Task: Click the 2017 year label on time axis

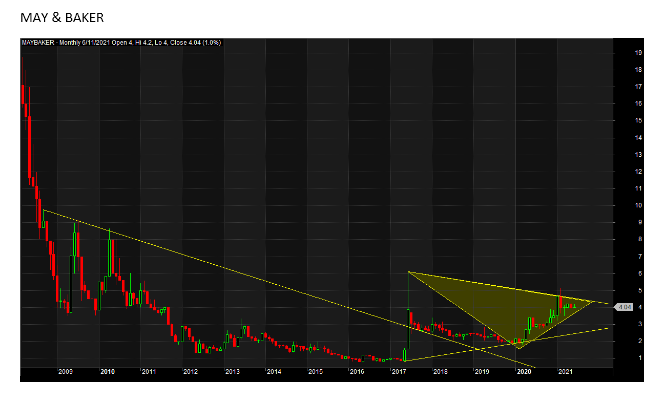Action: coord(398,371)
